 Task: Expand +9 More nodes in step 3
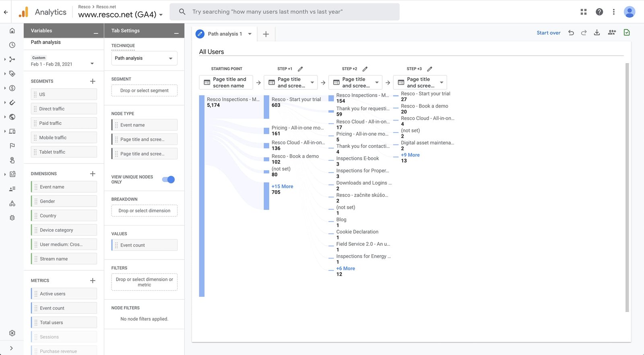410,155
